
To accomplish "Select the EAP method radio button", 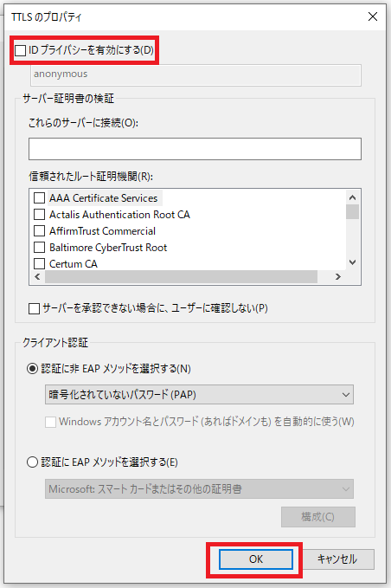I will pos(33,462).
